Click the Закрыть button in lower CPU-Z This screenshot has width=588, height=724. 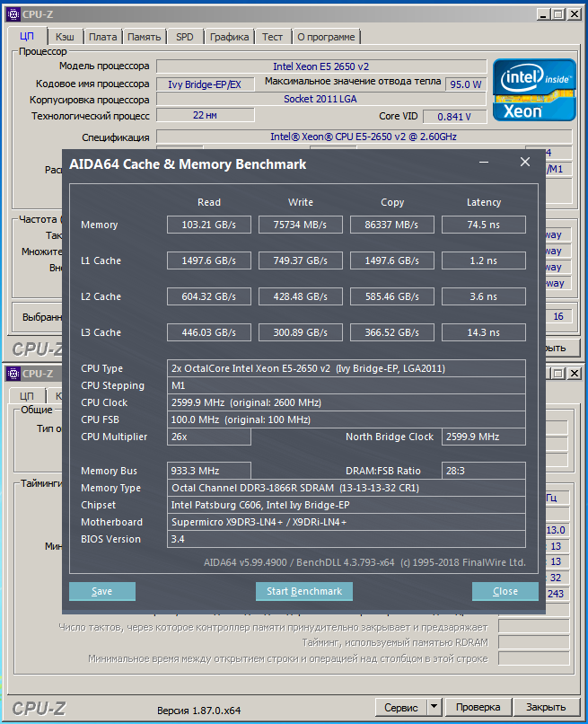[546, 707]
